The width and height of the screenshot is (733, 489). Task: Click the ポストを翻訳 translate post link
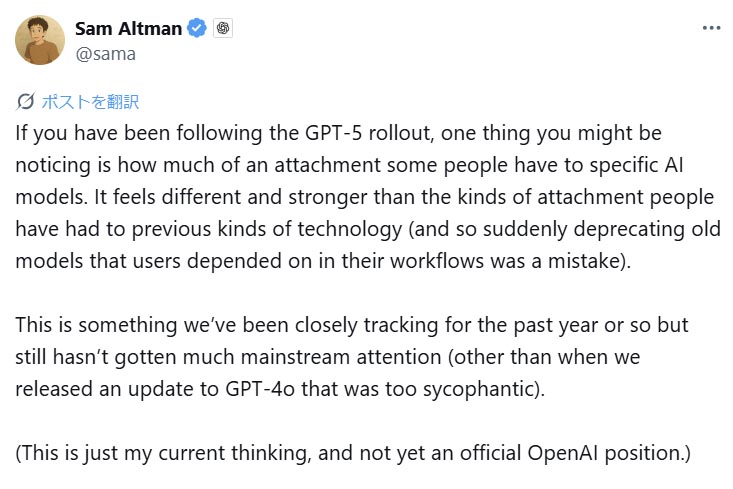click(x=90, y=101)
